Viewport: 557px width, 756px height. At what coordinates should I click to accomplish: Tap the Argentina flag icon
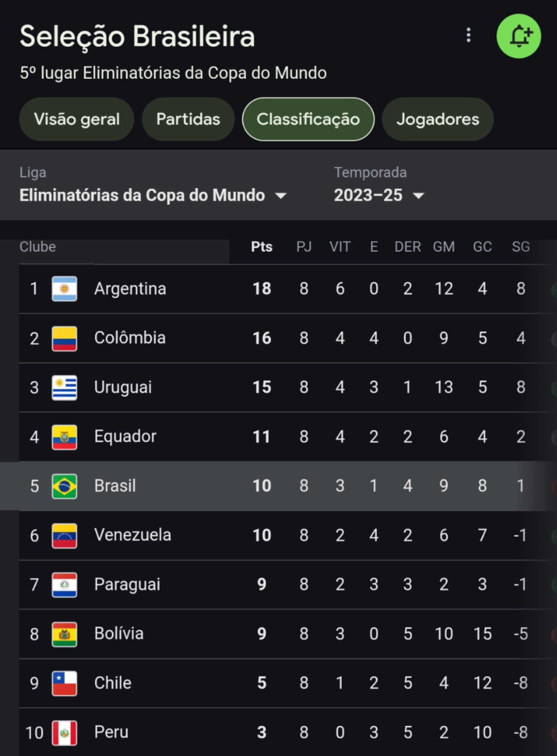(64, 289)
